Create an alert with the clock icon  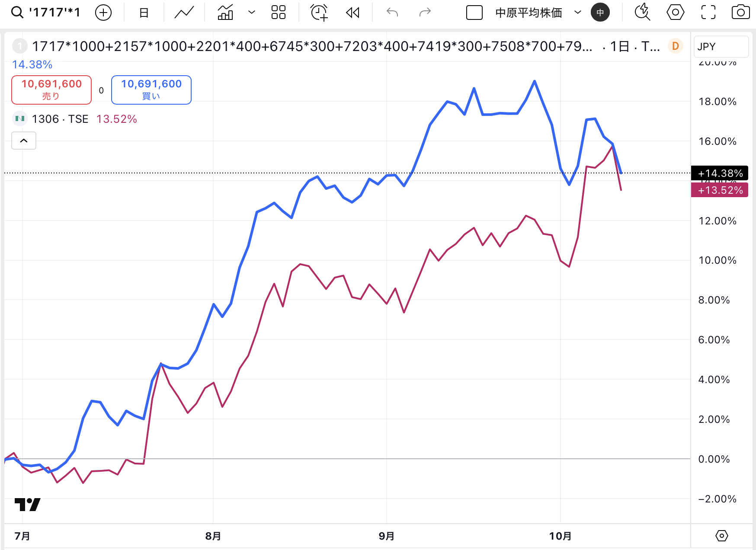[319, 13]
